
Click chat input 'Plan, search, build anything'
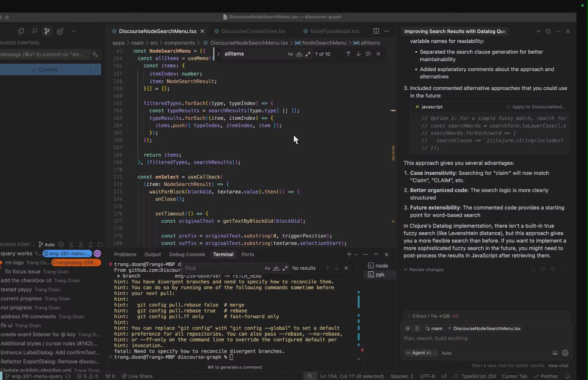click(486, 338)
